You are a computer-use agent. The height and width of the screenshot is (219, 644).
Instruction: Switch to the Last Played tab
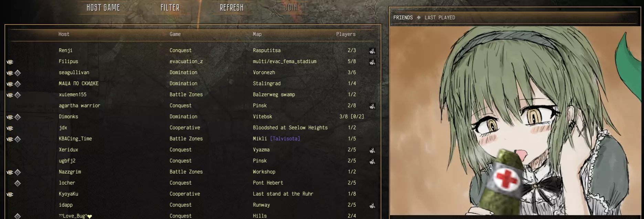pos(440,18)
